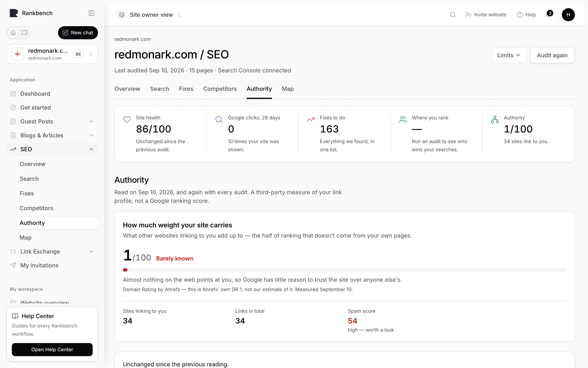Open the Site owner view switcher

pos(149,15)
